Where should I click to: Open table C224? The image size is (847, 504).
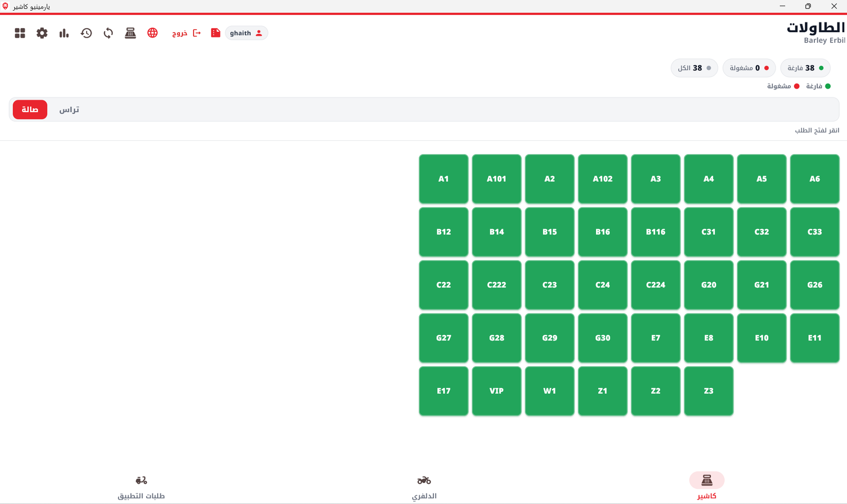point(655,285)
